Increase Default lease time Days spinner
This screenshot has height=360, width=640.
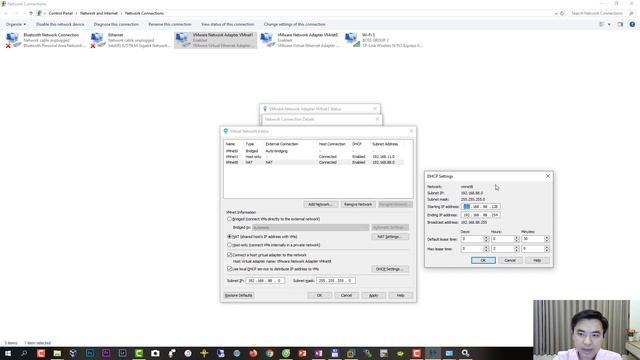point(486,238)
